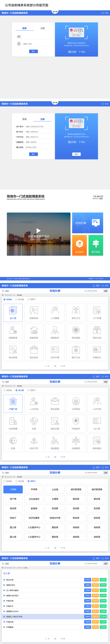Screen dimensions: 110x644
Task: Open 护照跟换 list row
Action: (55, 627)
